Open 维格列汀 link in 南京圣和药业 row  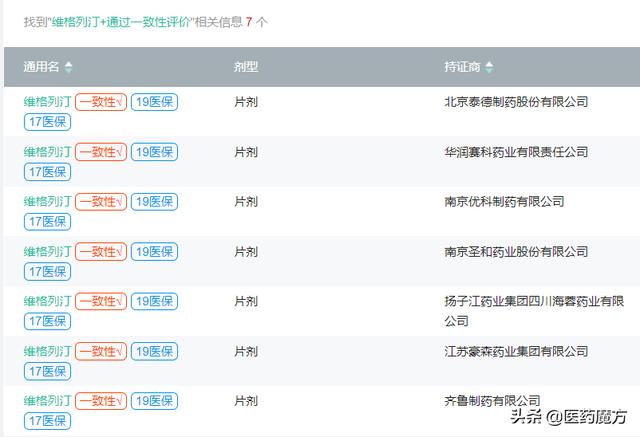pyautogui.click(x=47, y=251)
